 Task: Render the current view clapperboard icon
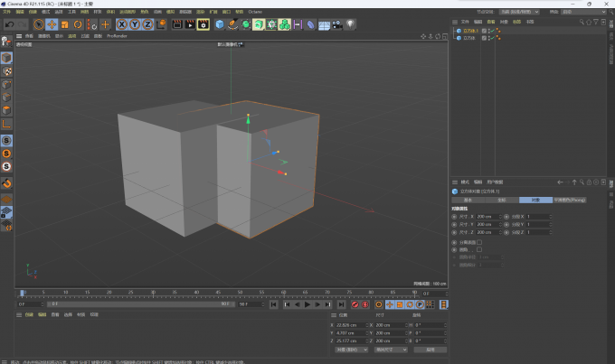click(177, 24)
